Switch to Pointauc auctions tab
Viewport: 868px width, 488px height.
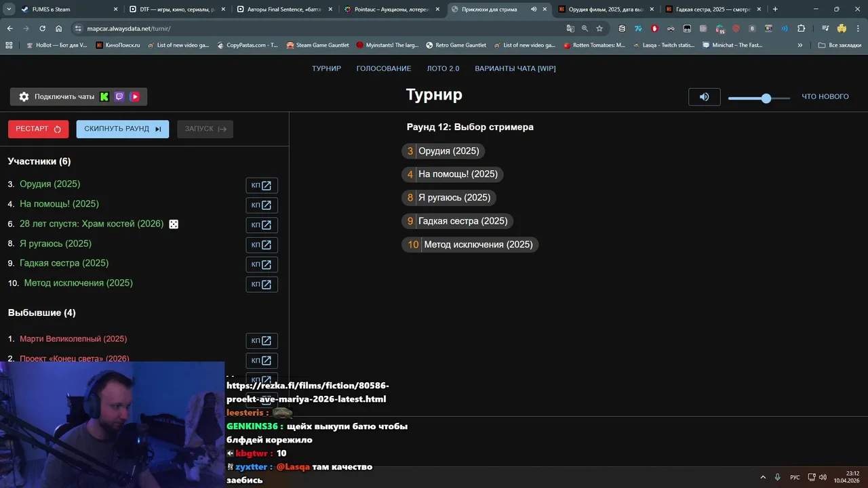[x=391, y=9]
